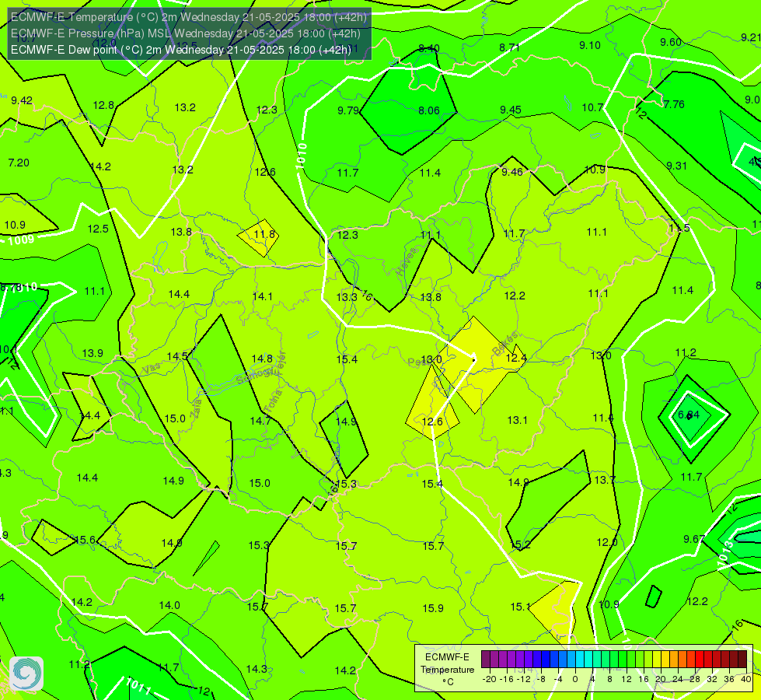Click the 8.06 temperature value

[x=429, y=110]
